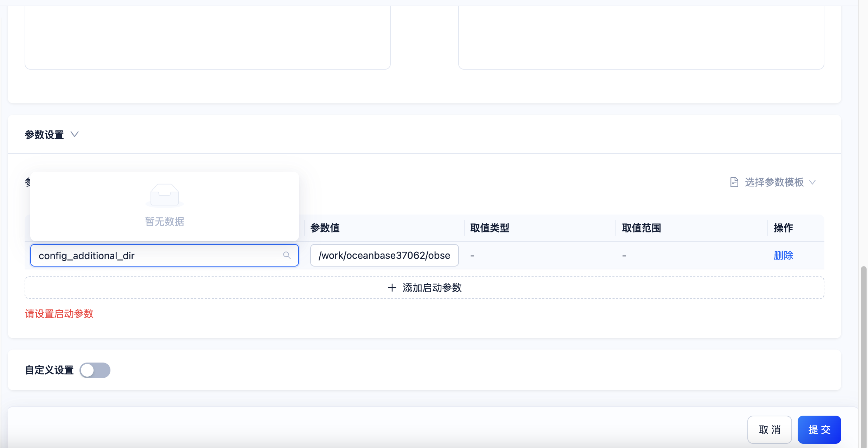Click the 取值范围 column header
The height and width of the screenshot is (448, 868).
pyautogui.click(x=642, y=228)
